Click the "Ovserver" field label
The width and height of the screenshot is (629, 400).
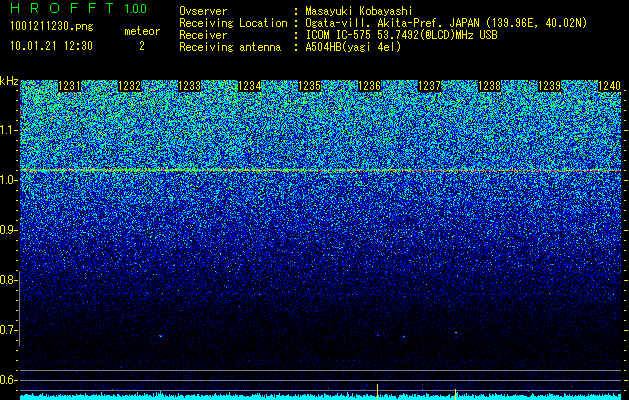[203, 11]
